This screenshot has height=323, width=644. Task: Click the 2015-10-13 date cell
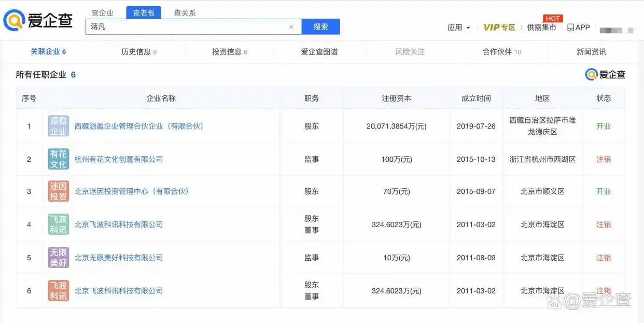coord(476,159)
